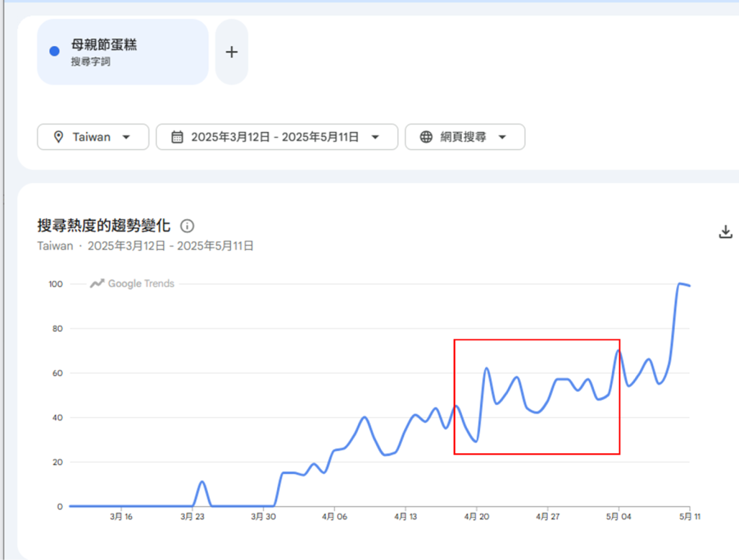Click the plus icon to add comparison

point(231,52)
